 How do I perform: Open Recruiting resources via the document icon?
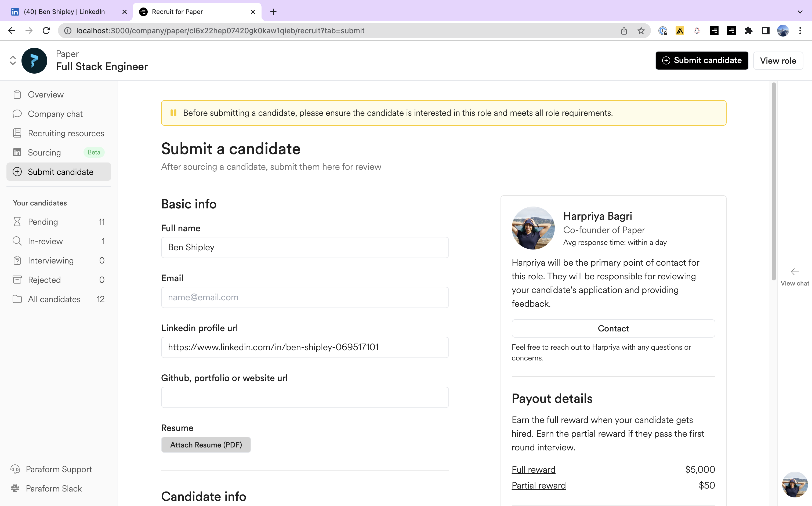click(x=17, y=133)
